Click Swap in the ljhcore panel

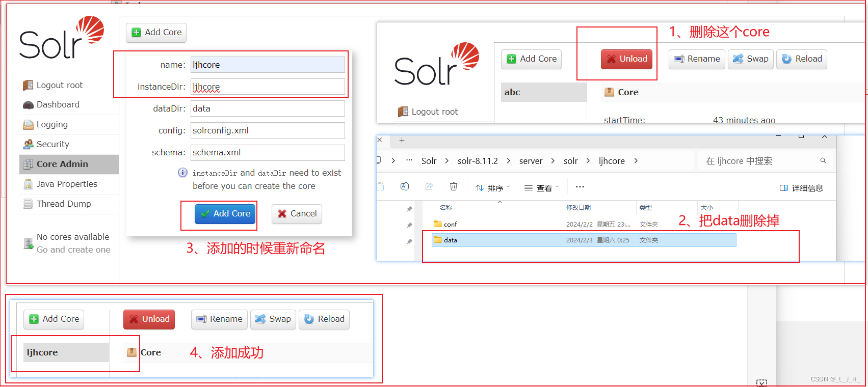[273, 319]
